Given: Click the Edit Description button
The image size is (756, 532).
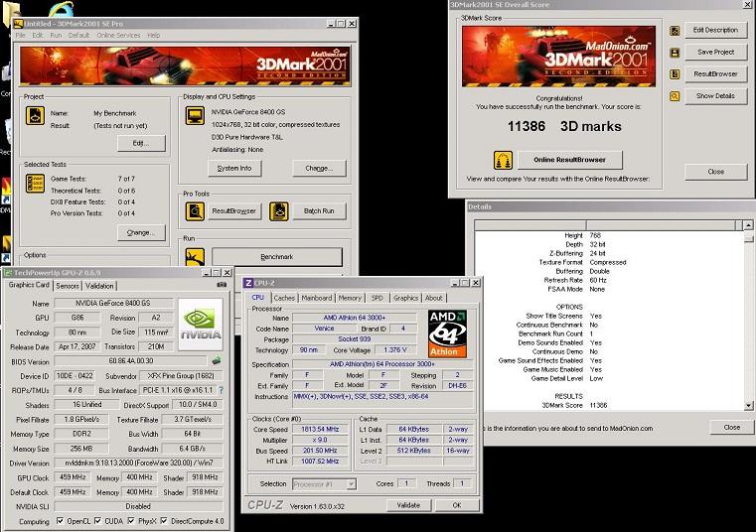Looking at the screenshot, I should (x=715, y=30).
